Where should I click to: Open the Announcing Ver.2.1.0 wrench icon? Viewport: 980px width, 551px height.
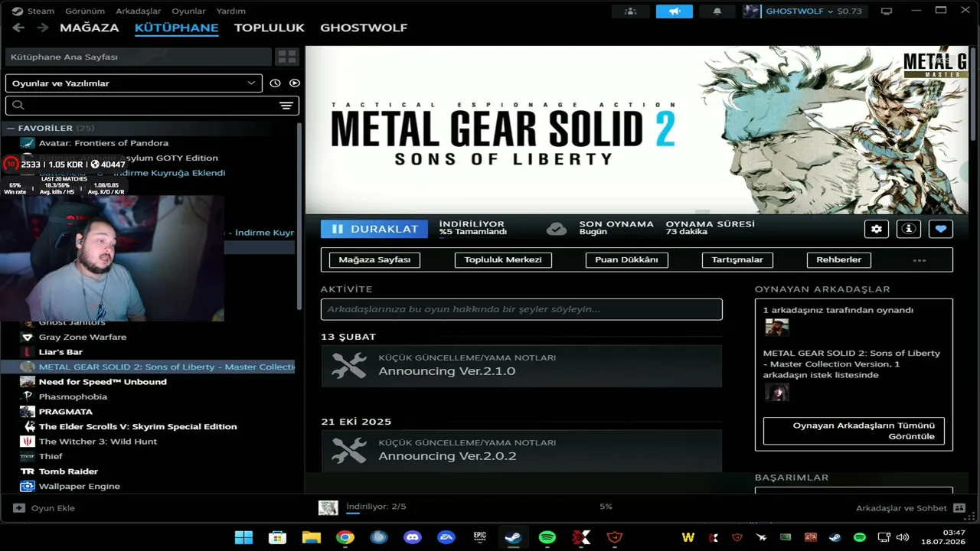[x=349, y=365]
